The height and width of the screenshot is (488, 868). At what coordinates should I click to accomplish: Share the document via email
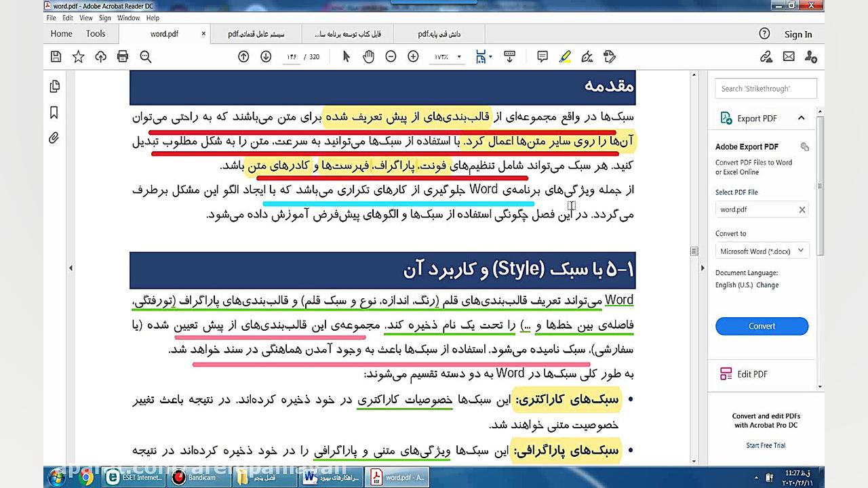pyautogui.click(x=789, y=56)
